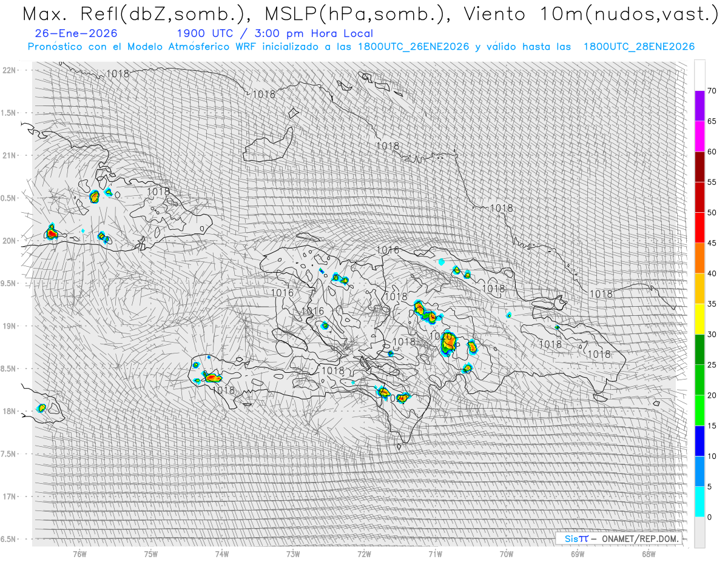Click legend value '65'
The height and width of the screenshot is (562, 728).
point(712,121)
